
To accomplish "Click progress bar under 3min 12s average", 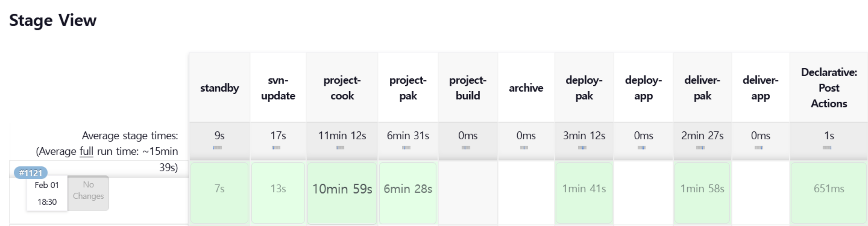I will [582, 148].
